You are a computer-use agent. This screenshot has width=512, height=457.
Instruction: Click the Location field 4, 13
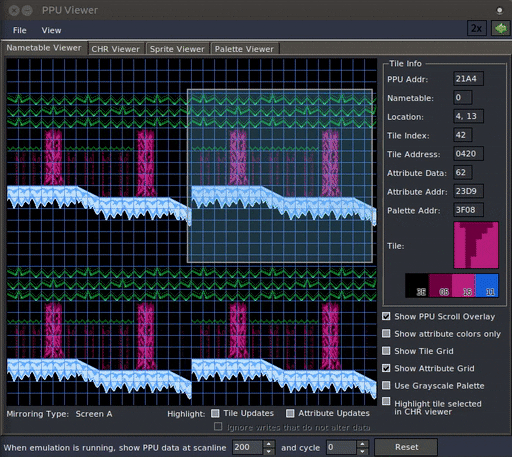pos(468,116)
